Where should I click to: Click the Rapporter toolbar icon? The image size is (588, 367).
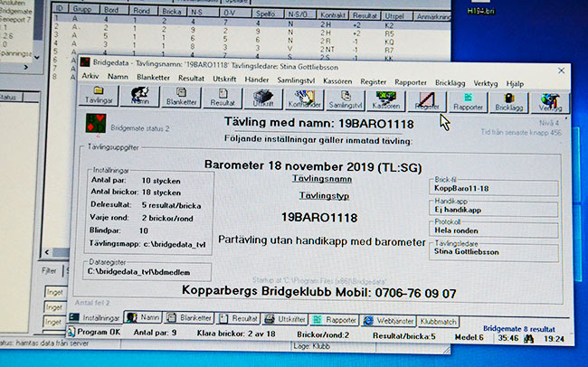(468, 102)
